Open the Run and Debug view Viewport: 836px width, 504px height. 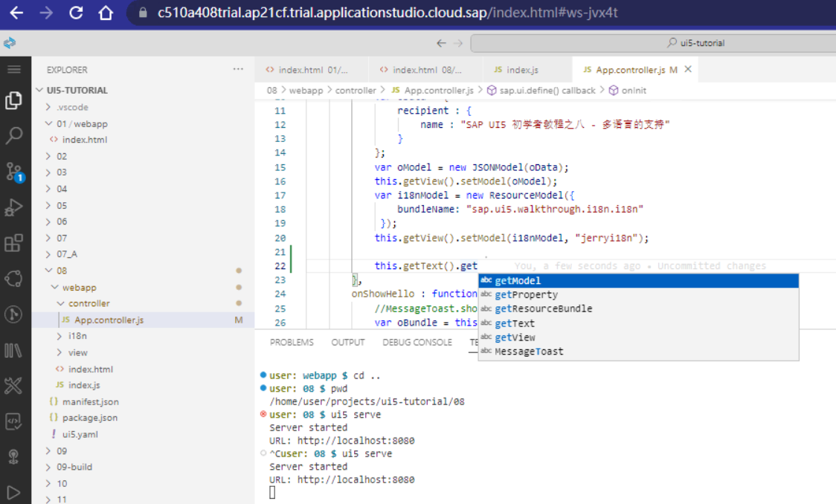[14, 207]
